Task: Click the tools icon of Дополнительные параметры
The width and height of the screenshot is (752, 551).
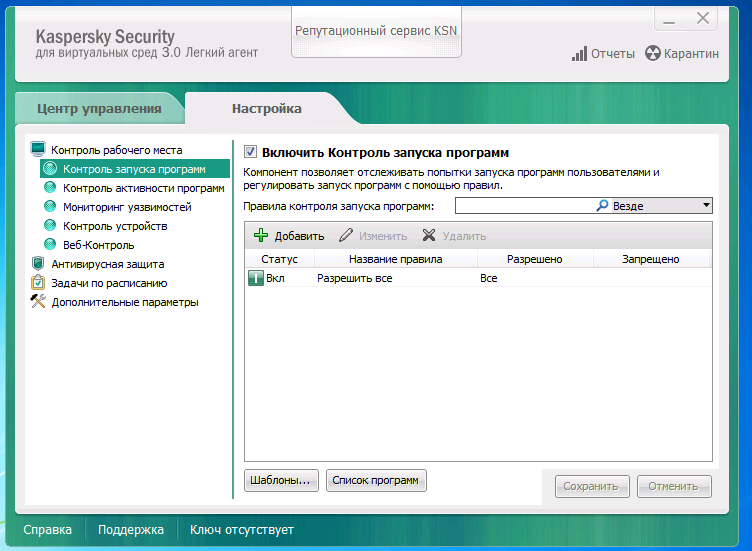Action: 38,301
